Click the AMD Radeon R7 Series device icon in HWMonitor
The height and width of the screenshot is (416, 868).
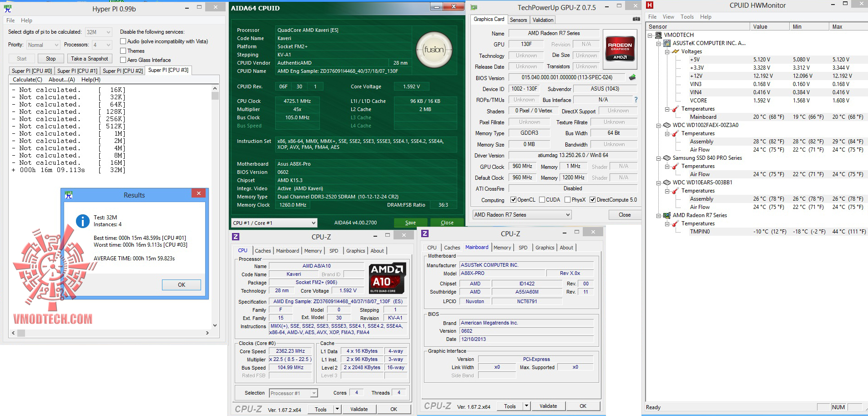point(667,215)
